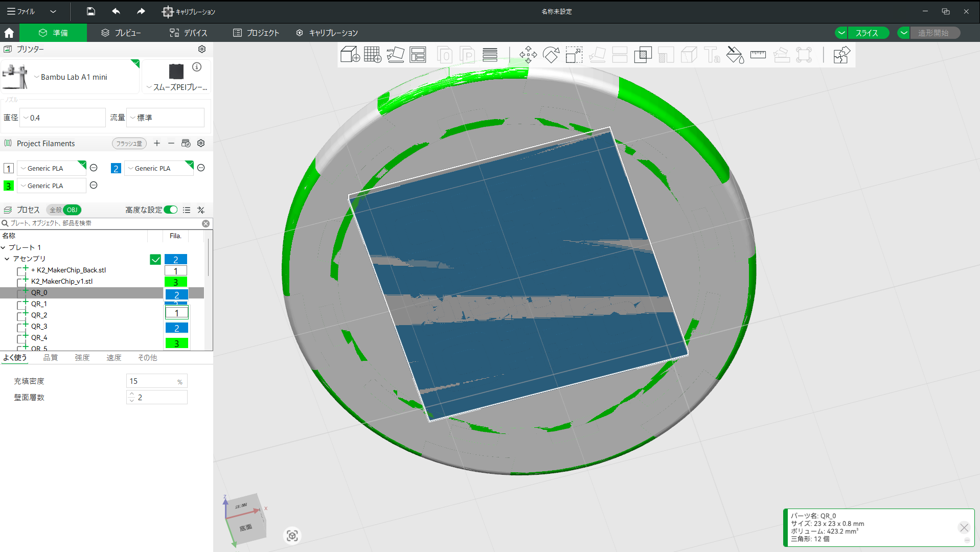Switch process scope to Global (全般)
This screenshot has height=552, width=980.
coord(55,210)
